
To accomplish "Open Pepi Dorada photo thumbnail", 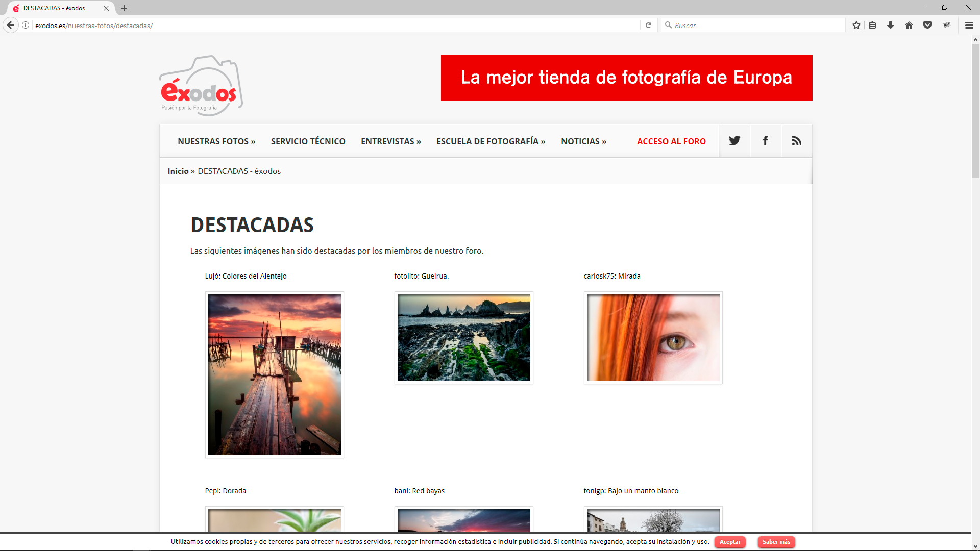I will click(x=275, y=519).
